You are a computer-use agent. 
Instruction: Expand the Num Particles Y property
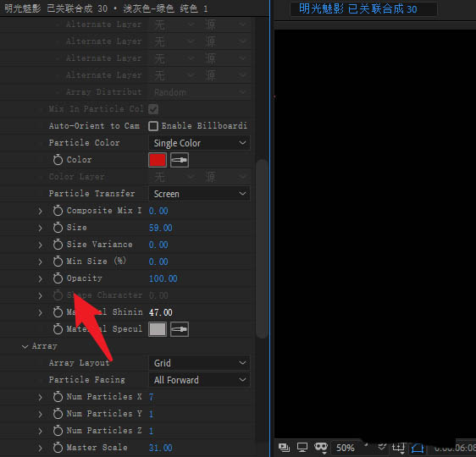tap(40, 414)
